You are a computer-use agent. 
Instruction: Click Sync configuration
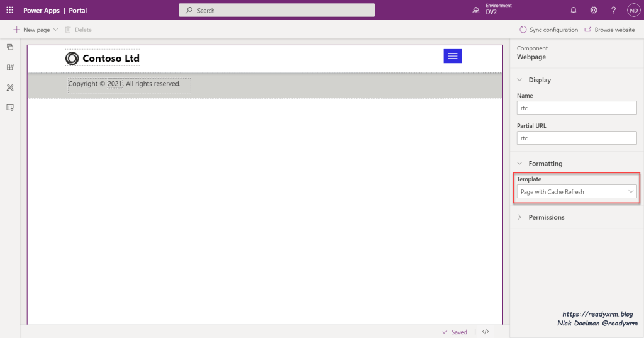point(548,30)
